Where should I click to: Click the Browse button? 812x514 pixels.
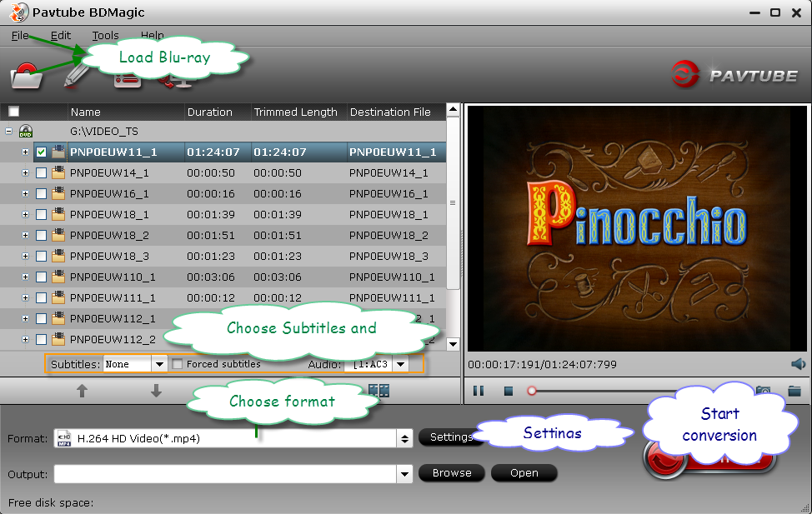[x=452, y=472]
